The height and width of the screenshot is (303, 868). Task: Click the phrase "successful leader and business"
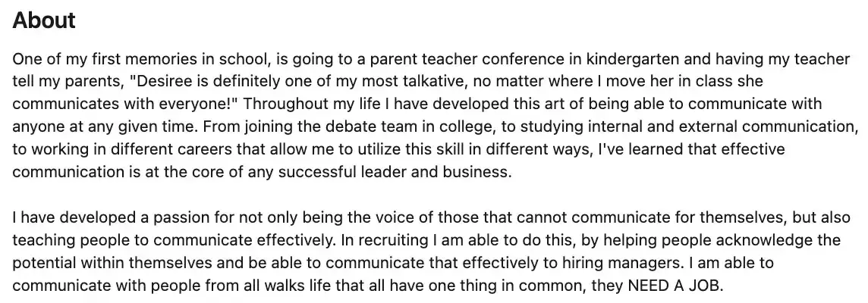coord(393,172)
